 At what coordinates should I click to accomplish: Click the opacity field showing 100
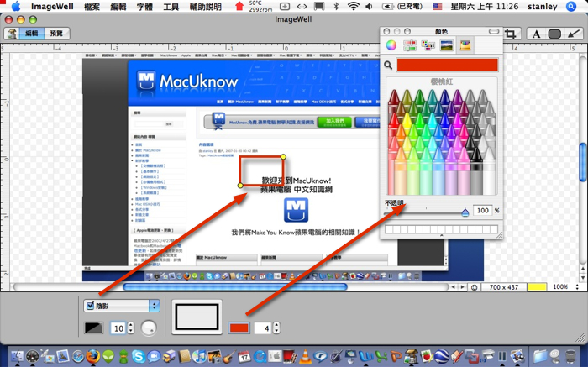tap(482, 210)
